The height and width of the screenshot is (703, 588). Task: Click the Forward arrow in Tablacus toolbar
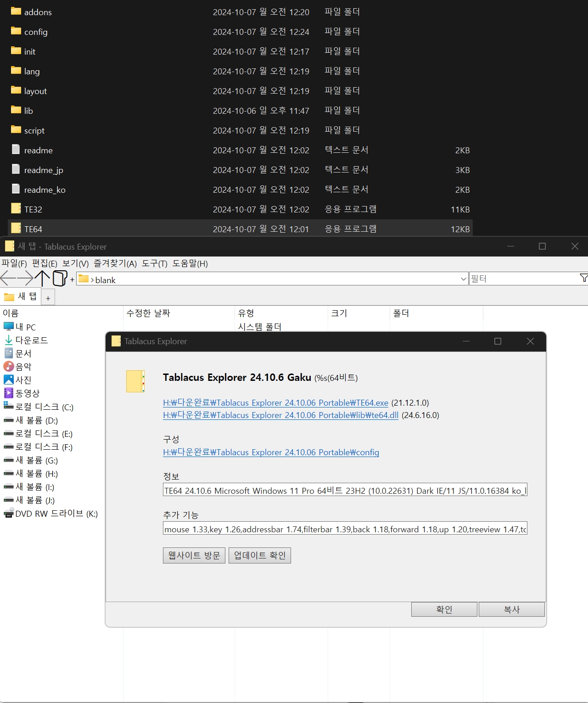pyautogui.click(x=25, y=278)
